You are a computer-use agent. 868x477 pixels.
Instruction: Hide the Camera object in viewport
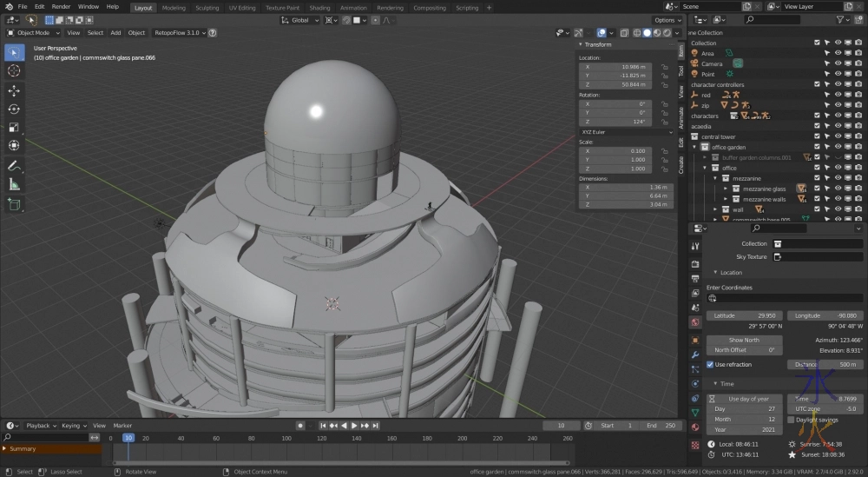pos(838,63)
